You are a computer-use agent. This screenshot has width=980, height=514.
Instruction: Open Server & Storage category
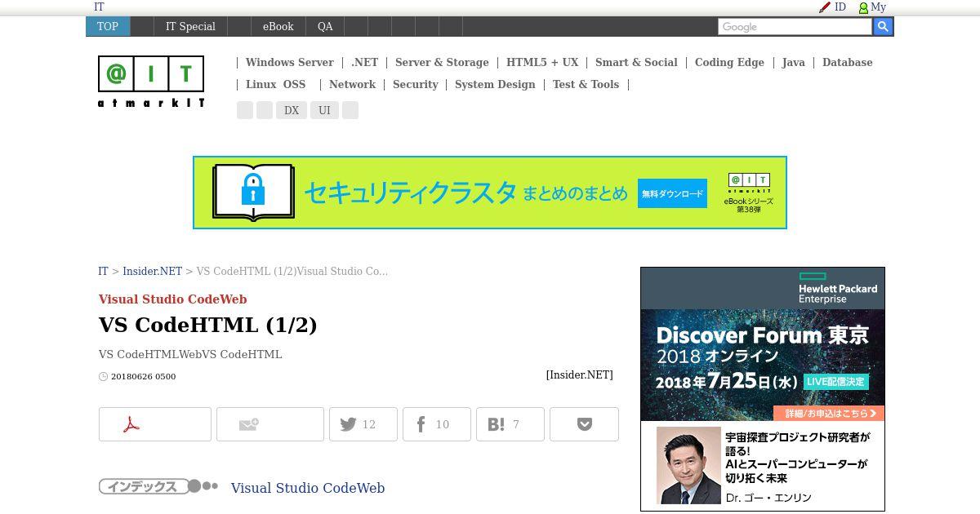click(x=442, y=62)
